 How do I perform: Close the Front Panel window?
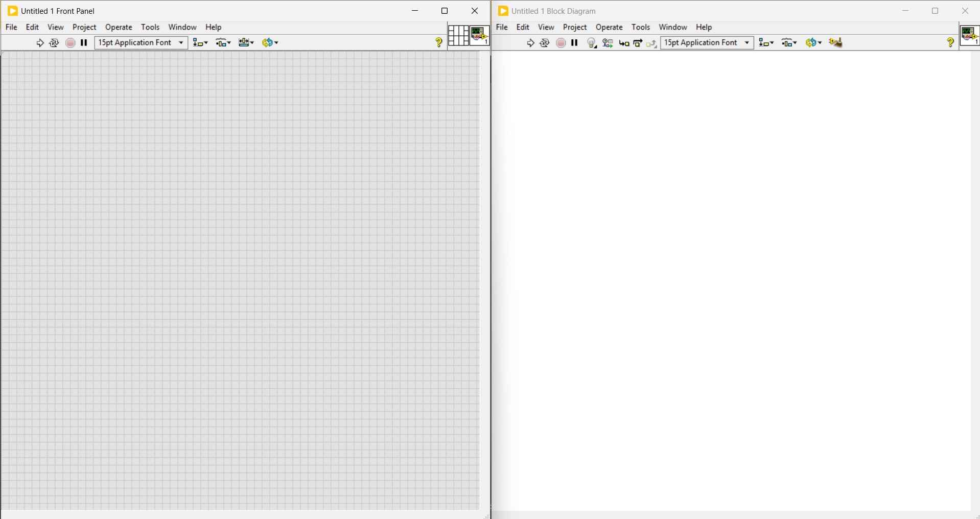[x=475, y=11]
